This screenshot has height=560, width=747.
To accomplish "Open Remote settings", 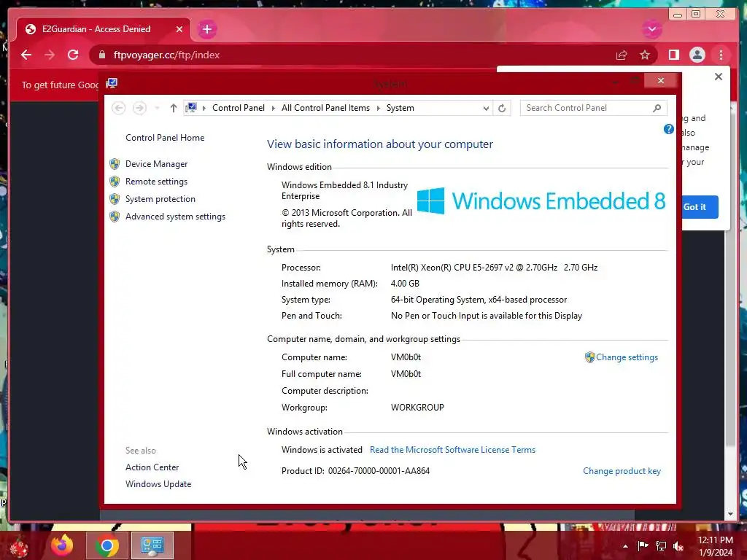I will click(156, 182).
